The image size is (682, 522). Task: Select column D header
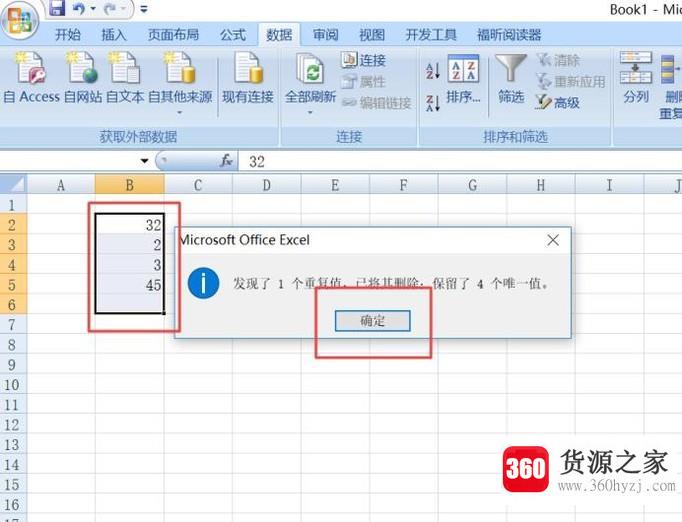click(266, 185)
